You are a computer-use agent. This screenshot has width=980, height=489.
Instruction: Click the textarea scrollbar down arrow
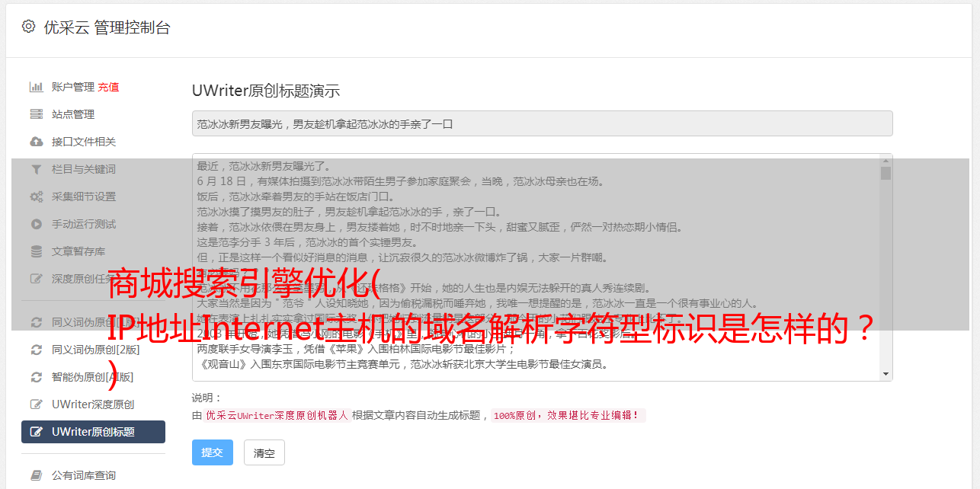coord(886,374)
